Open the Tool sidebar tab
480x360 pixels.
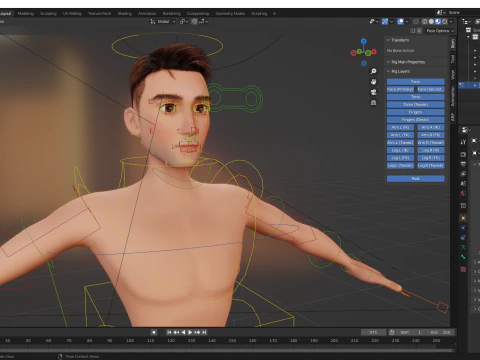tap(453, 59)
